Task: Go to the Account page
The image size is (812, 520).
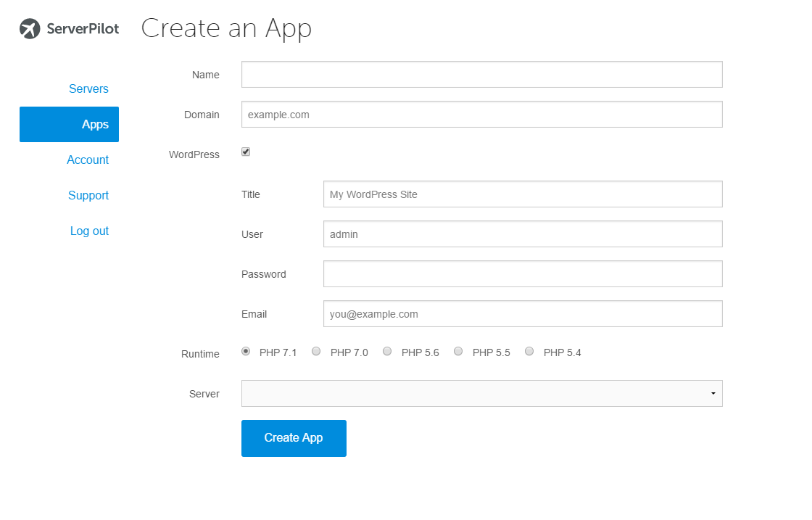Action: pos(88,160)
